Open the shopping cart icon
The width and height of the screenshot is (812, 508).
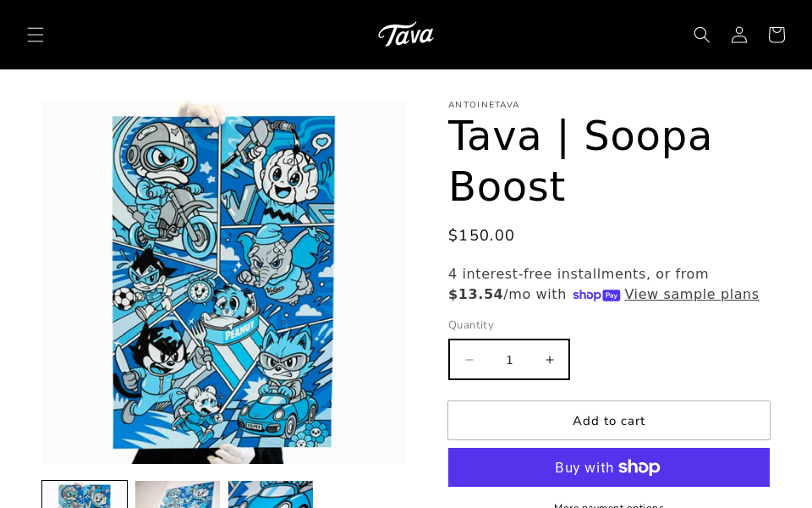pyautogui.click(x=776, y=35)
